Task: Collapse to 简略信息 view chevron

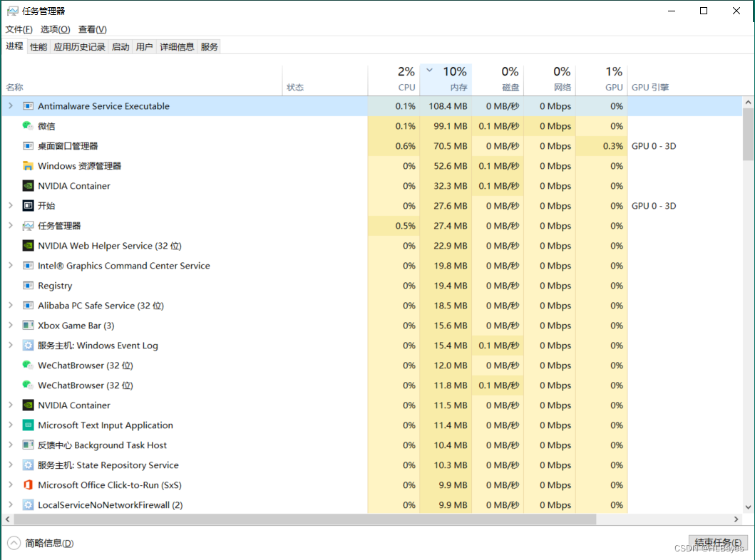Action: (14, 543)
